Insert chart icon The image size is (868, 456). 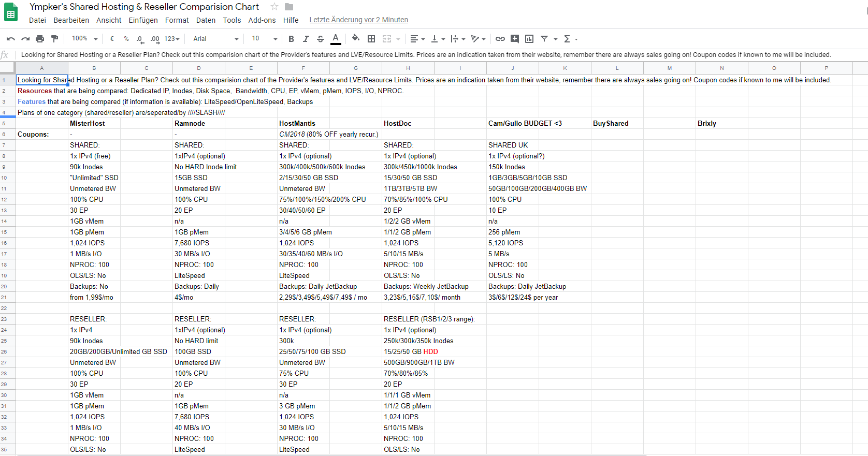(x=529, y=39)
